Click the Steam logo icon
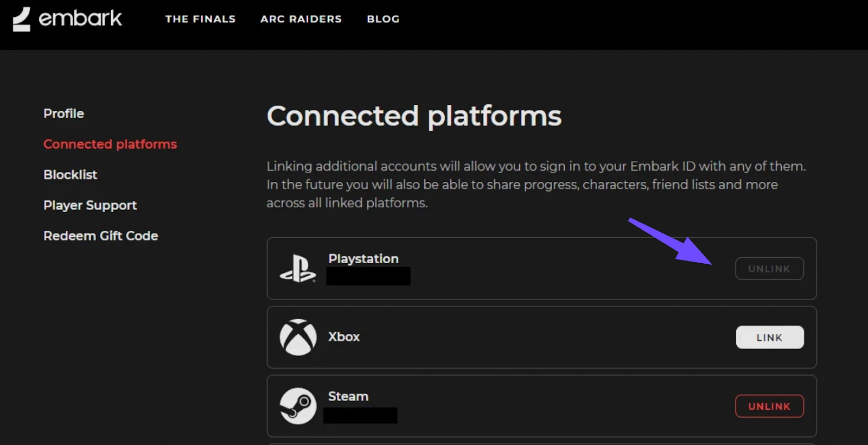The image size is (868, 445). click(x=298, y=406)
